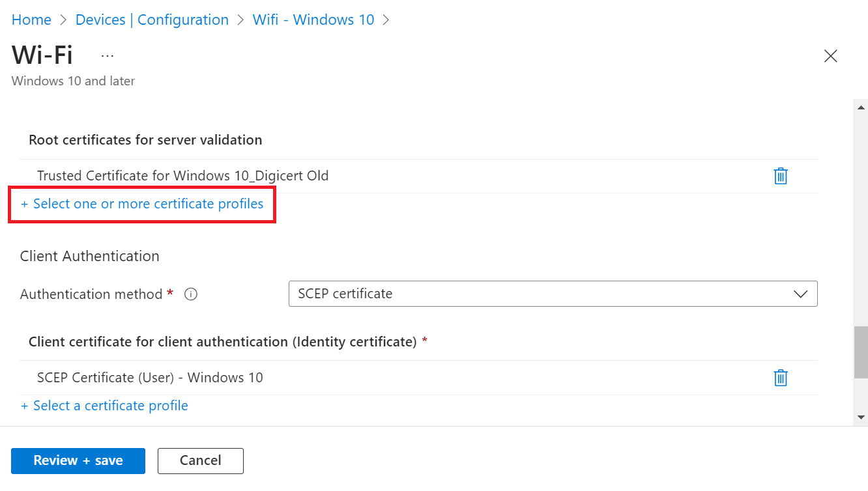Open the Wifi - Windows 10 breadcrumb
Image resolution: width=868 pixels, height=491 pixels.
coord(313,20)
